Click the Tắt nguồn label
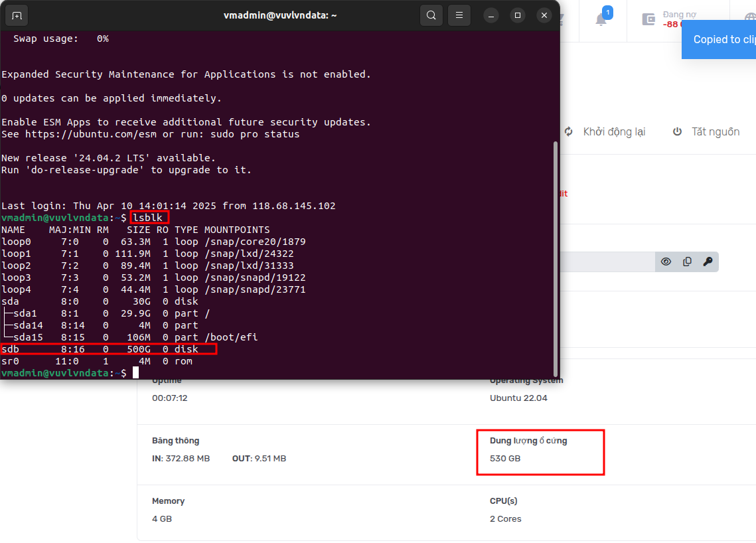Image resolution: width=756 pixels, height=543 pixels. tap(715, 131)
